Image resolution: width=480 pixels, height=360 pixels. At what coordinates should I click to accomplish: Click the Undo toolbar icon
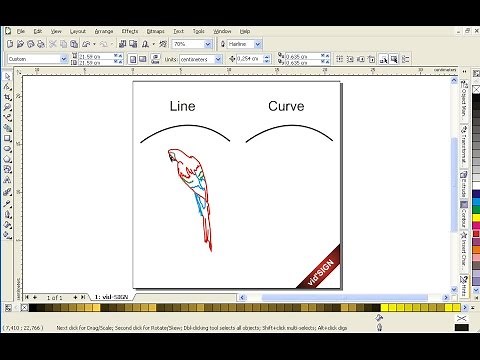pos(86,44)
